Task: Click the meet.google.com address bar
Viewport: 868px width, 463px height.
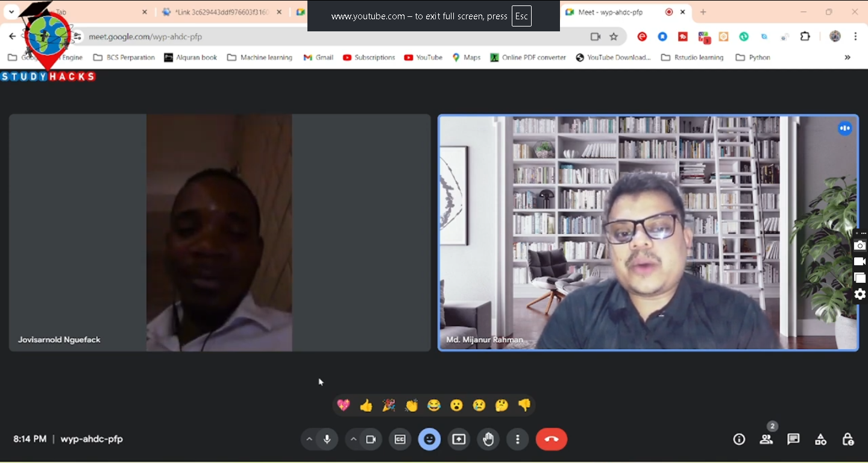Action: 338,37
